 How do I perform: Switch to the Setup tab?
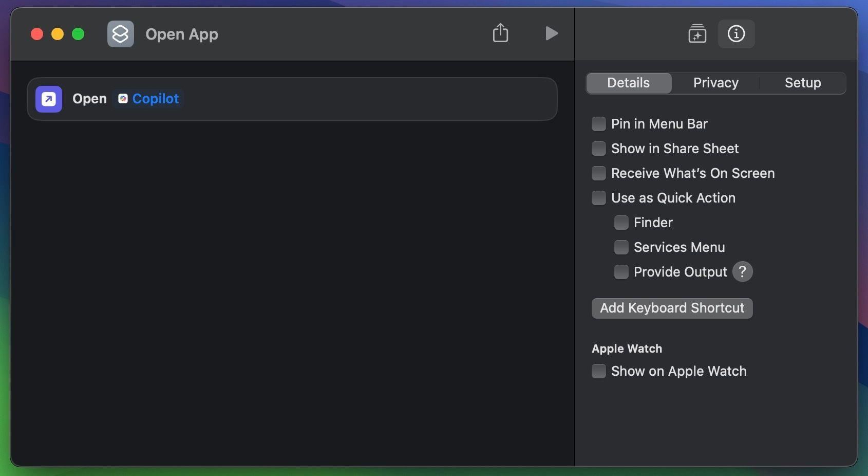(802, 83)
